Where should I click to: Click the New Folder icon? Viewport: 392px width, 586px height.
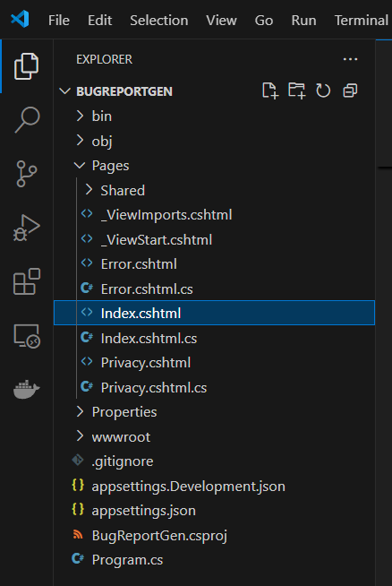pos(297,90)
